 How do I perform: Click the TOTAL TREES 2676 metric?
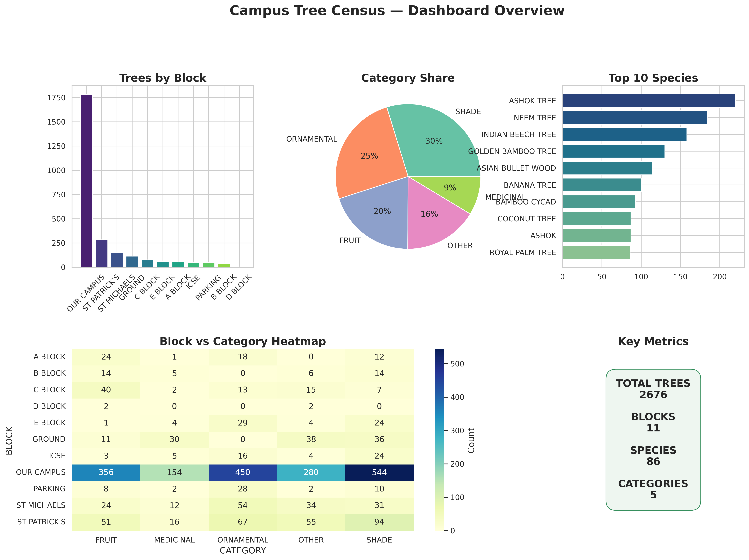653,389
